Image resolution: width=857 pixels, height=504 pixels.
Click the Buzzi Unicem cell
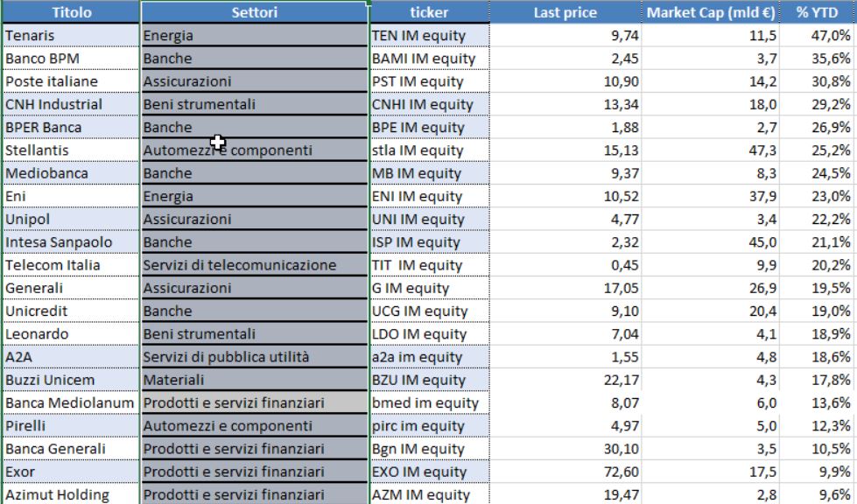click(x=71, y=380)
